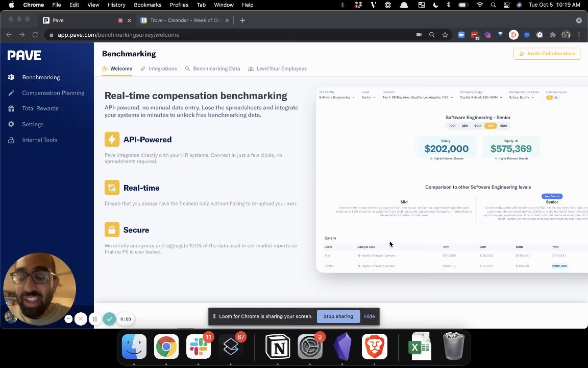
Task: Click the Settings gear icon in sidebar
Action: [x=11, y=124]
